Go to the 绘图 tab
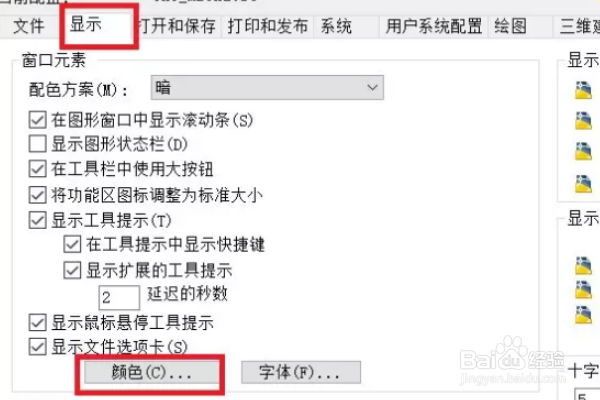600x400 pixels. [511, 26]
